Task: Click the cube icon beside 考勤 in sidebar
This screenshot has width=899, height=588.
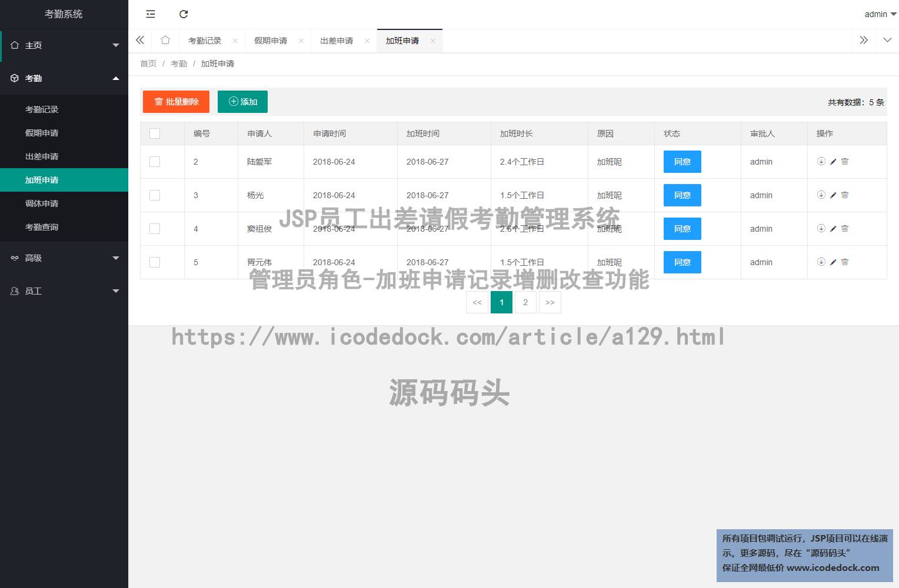Action: pyautogui.click(x=15, y=78)
